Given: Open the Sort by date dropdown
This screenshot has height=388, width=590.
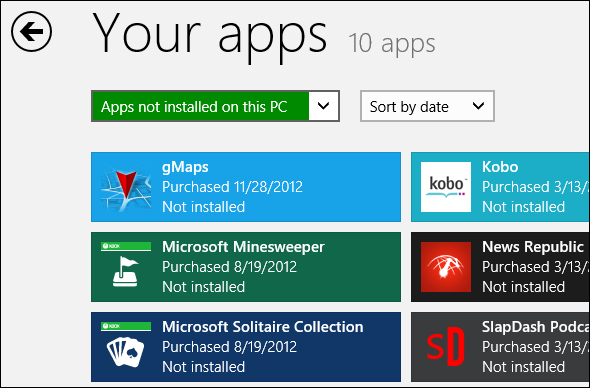Looking at the screenshot, I should click(x=427, y=106).
